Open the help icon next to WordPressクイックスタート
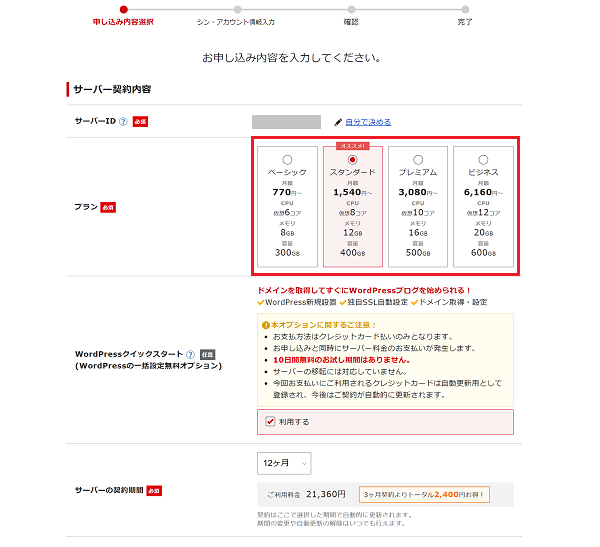 click(190, 354)
